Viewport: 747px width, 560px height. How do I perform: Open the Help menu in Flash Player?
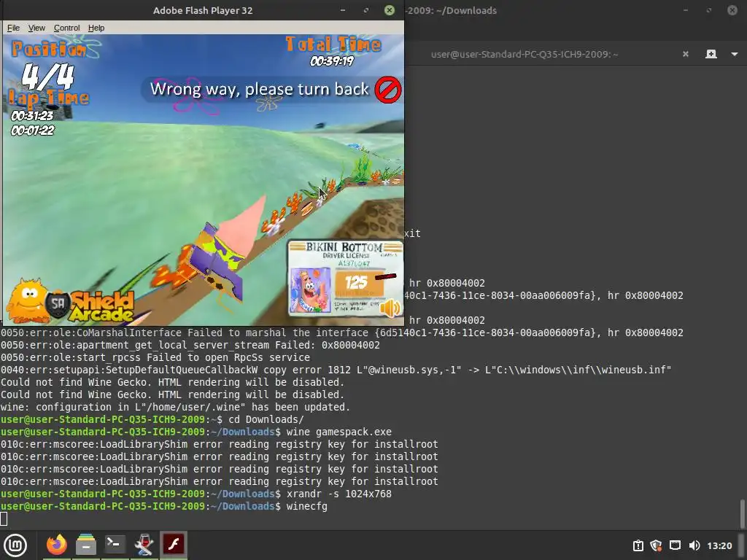[96, 28]
